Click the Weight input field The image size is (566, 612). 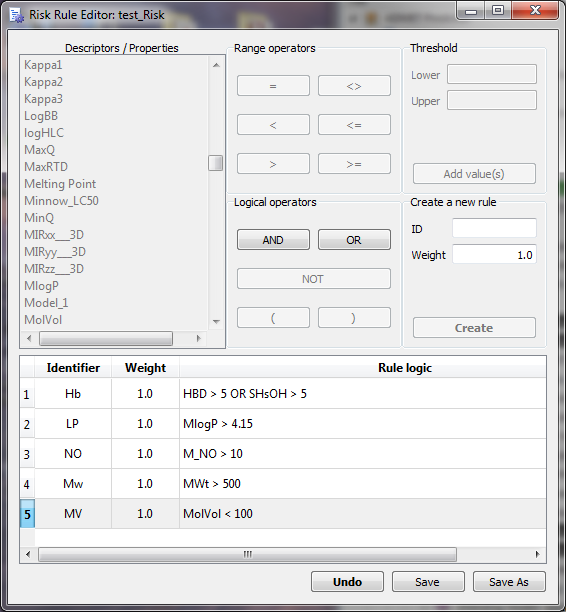494,255
